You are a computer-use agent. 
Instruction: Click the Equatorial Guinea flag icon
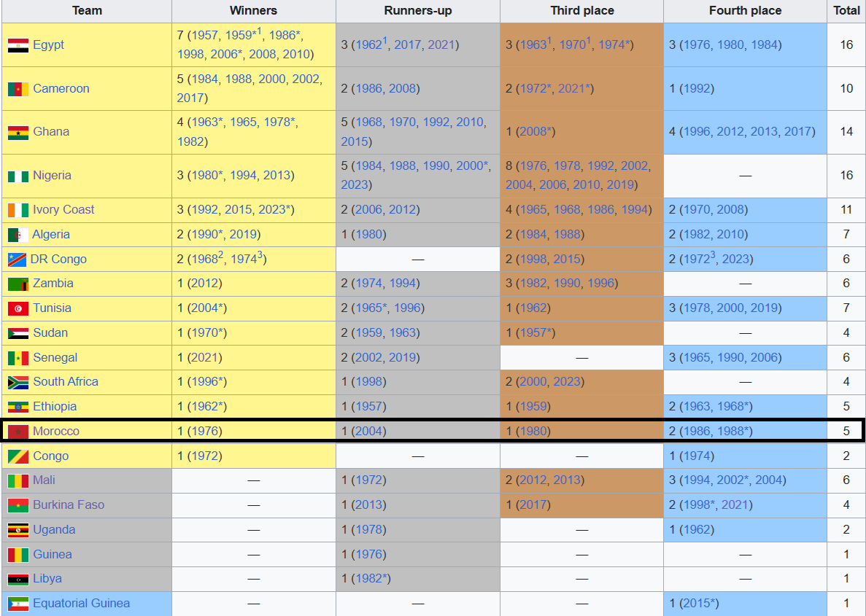point(18,604)
